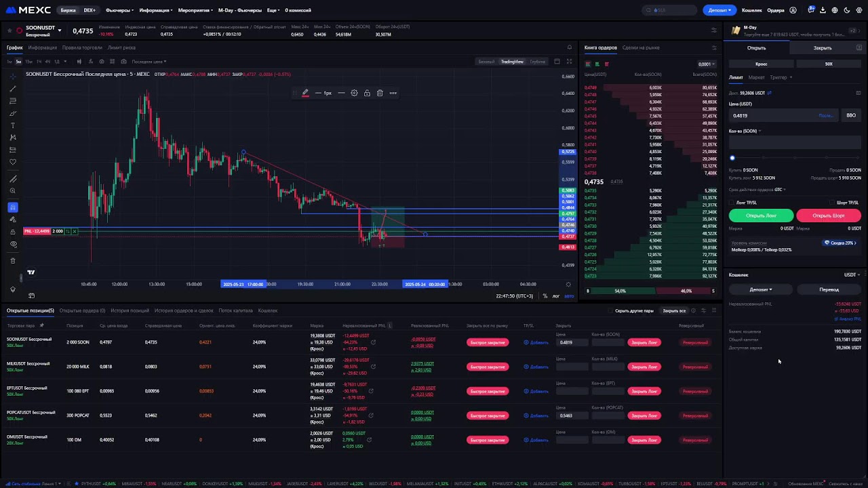The height and width of the screenshot is (488, 868).
Task: Expand GTC order duration dropdown
Action: click(779, 190)
